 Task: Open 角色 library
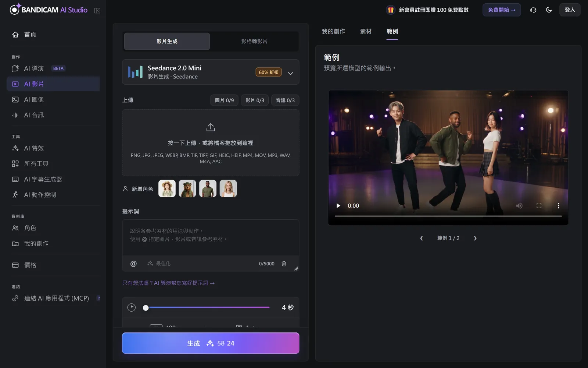point(53,228)
